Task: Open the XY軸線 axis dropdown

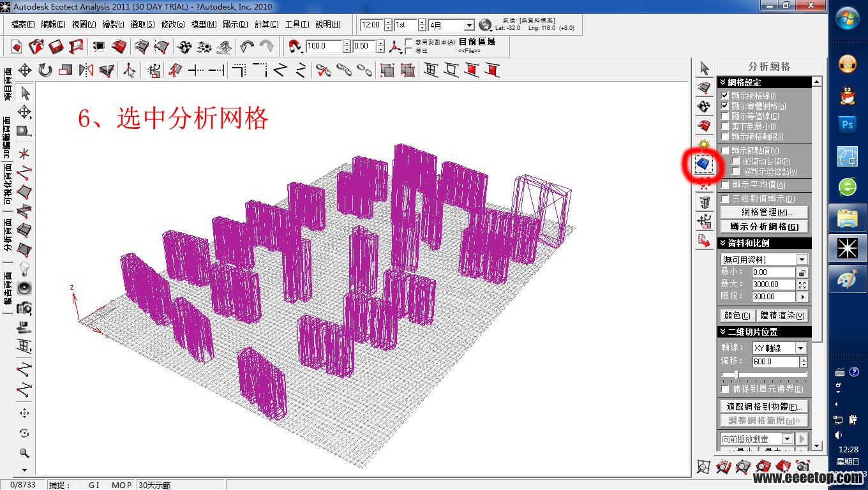Action: click(x=801, y=348)
